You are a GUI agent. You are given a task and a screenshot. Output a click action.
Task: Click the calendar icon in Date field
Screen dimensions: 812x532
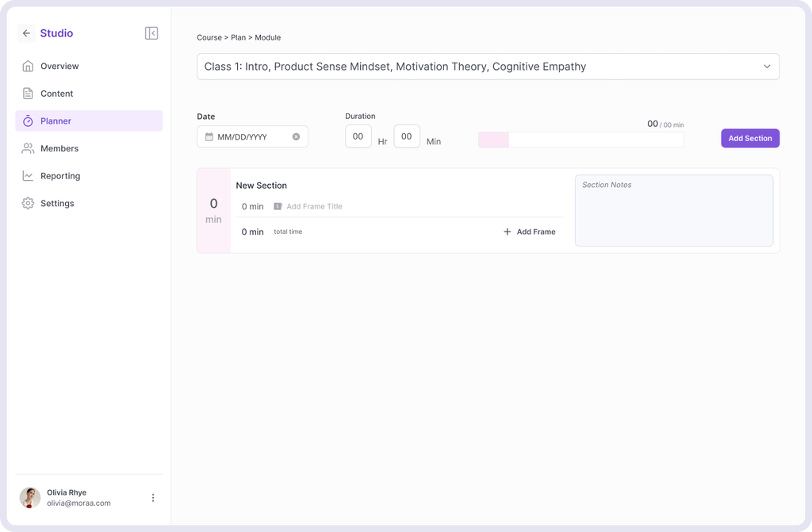tap(209, 136)
